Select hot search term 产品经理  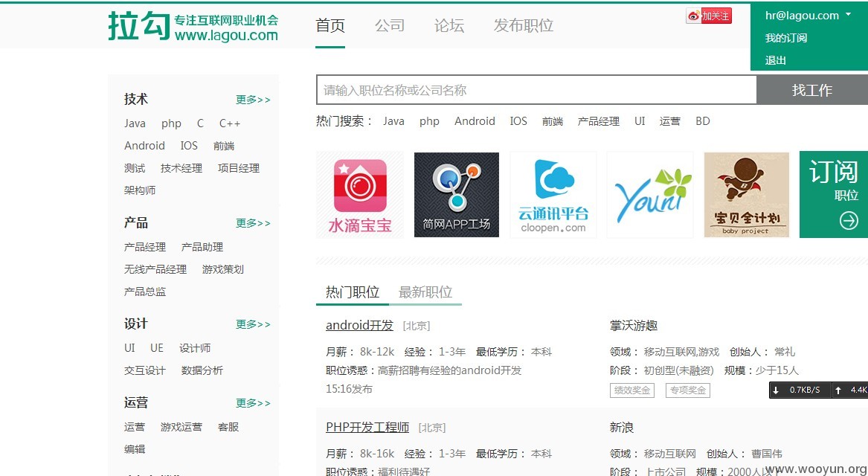pos(599,121)
